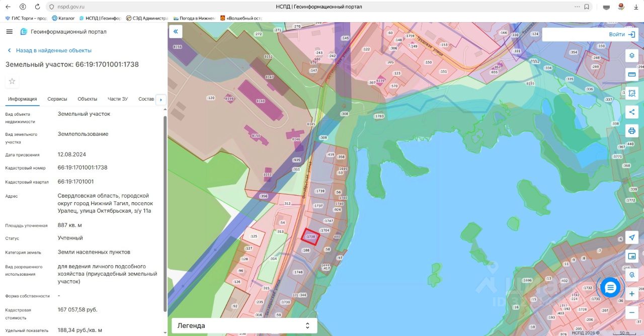Viewport: 644px width, 336px height.
Task: Locate my position with arrow icon
Action: coord(632,237)
